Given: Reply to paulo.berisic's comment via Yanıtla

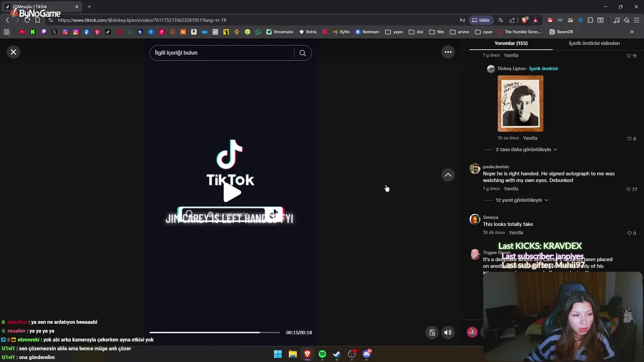Looking at the screenshot, I should point(511,189).
